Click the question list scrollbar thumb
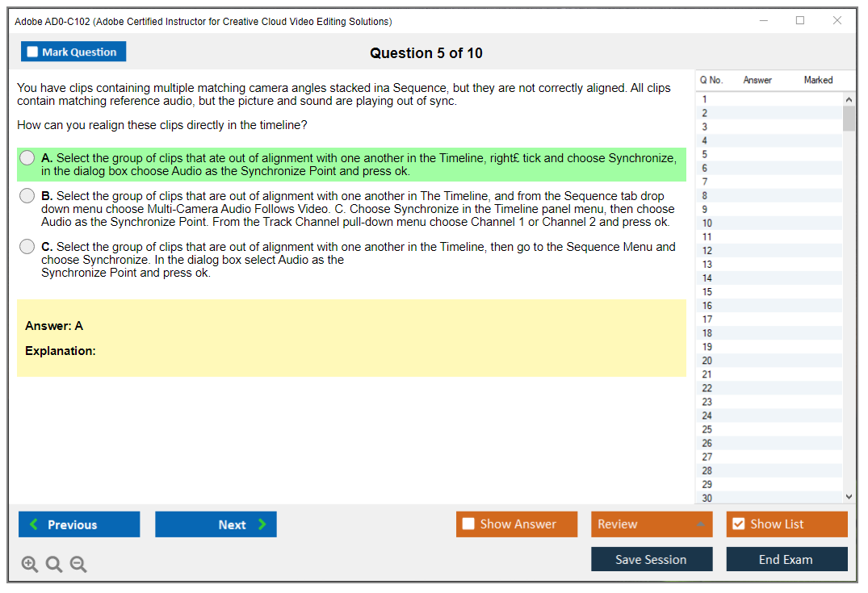This screenshot has height=593, width=868. tap(849, 119)
